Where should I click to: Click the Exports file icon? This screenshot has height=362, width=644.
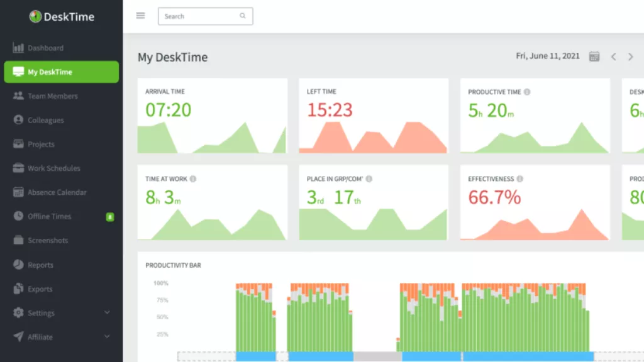tap(18, 288)
